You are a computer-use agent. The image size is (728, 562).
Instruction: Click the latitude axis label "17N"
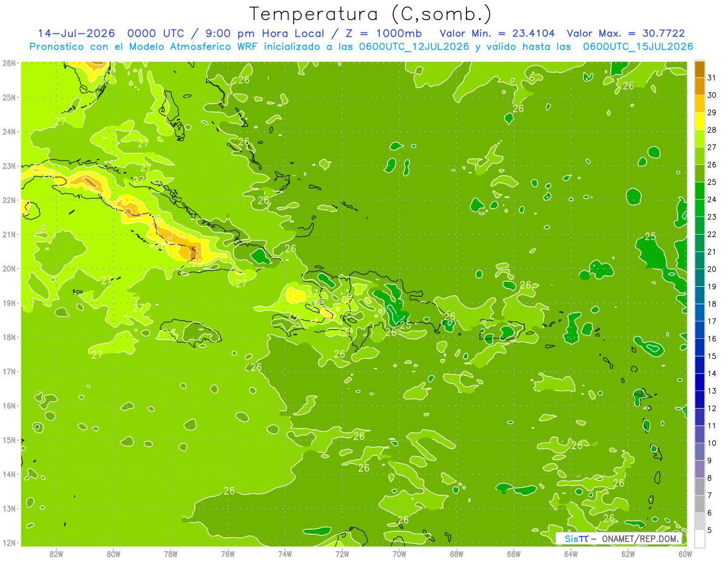point(9,371)
